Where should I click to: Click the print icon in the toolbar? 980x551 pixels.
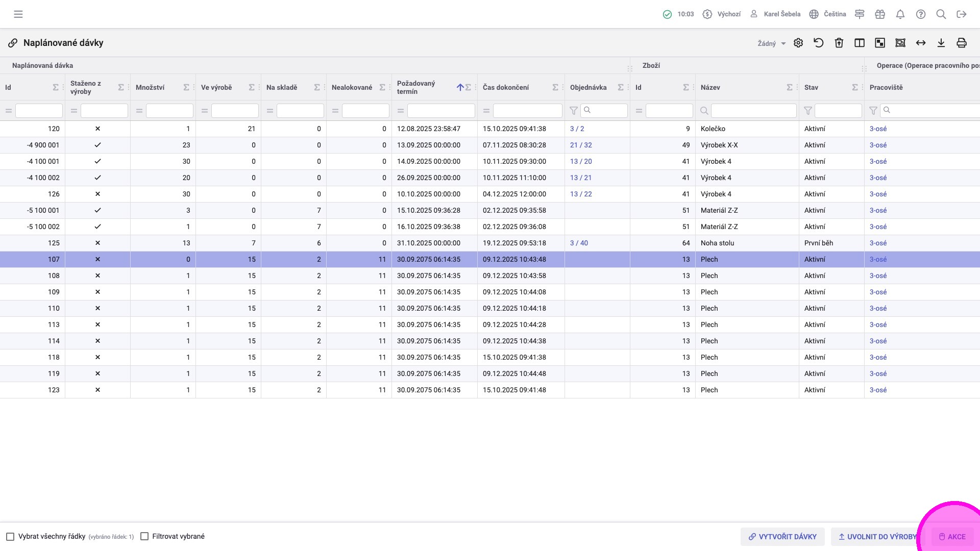[x=962, y=43]
